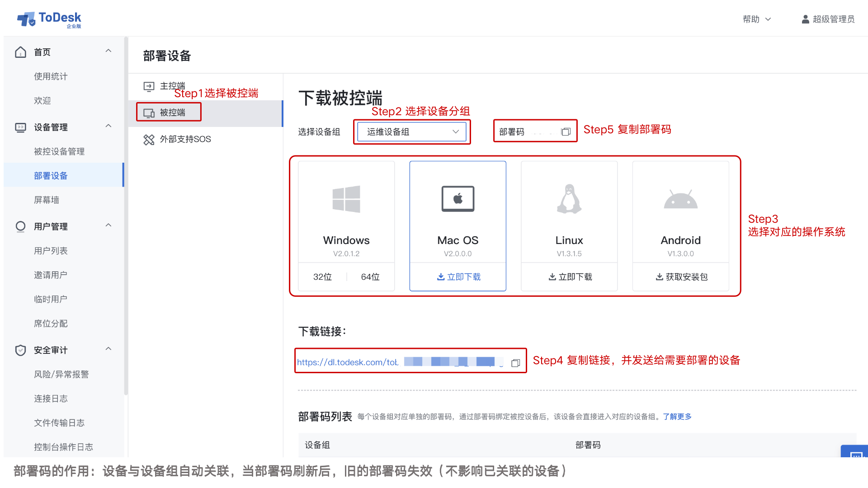Click 立即下载 under Linux

point(570,277)
